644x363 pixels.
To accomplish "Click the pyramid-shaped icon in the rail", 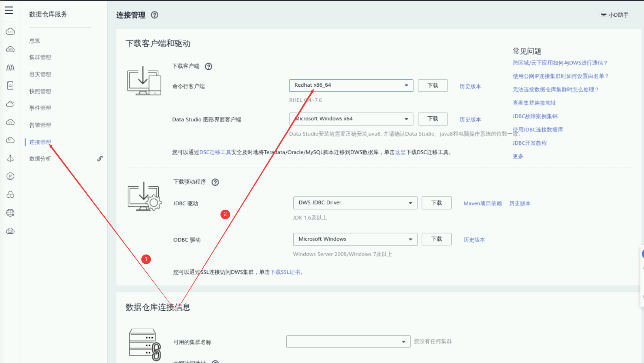I will (10, 158).
